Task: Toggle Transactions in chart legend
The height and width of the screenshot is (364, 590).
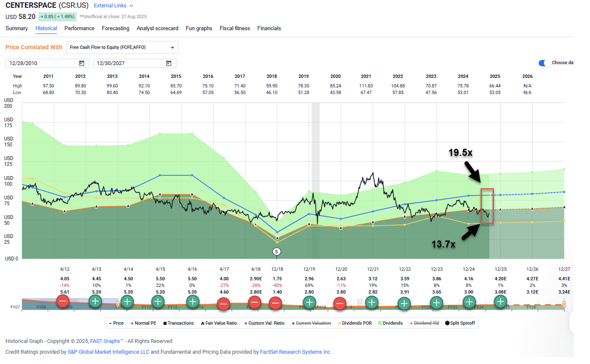Action: click(x=179, y=323)
